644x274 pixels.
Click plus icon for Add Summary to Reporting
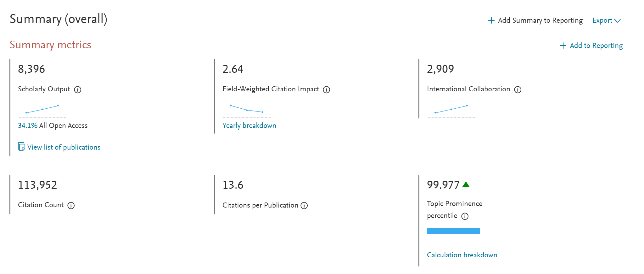point(491,20)
